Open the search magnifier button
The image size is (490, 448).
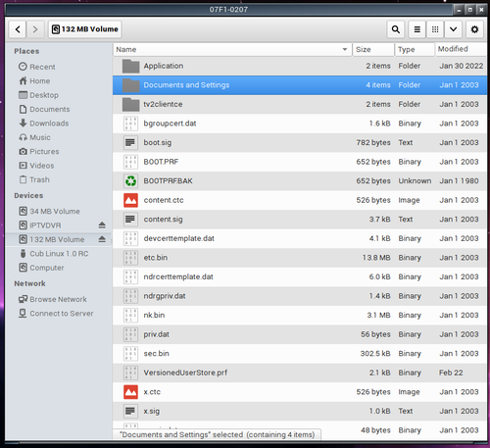click(x=396, y=29)
